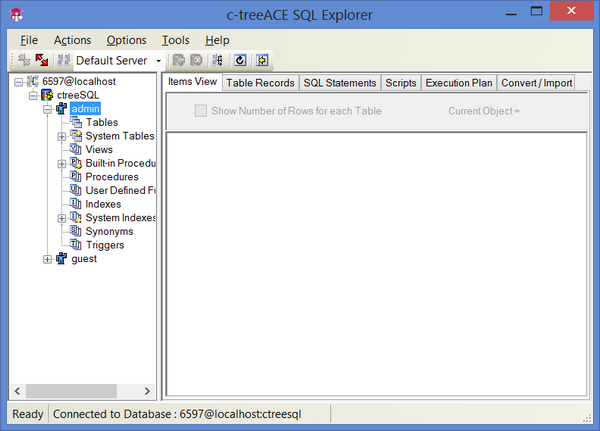Expand the guest user node
This screenshot has height=431, width=600.
[x=48, y=259]
